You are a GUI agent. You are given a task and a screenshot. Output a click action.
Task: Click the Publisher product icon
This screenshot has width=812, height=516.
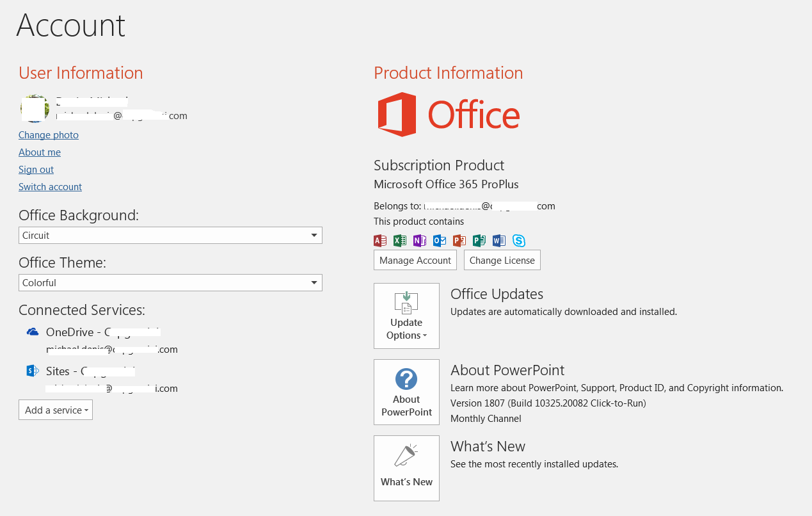[x=479, y=241]
